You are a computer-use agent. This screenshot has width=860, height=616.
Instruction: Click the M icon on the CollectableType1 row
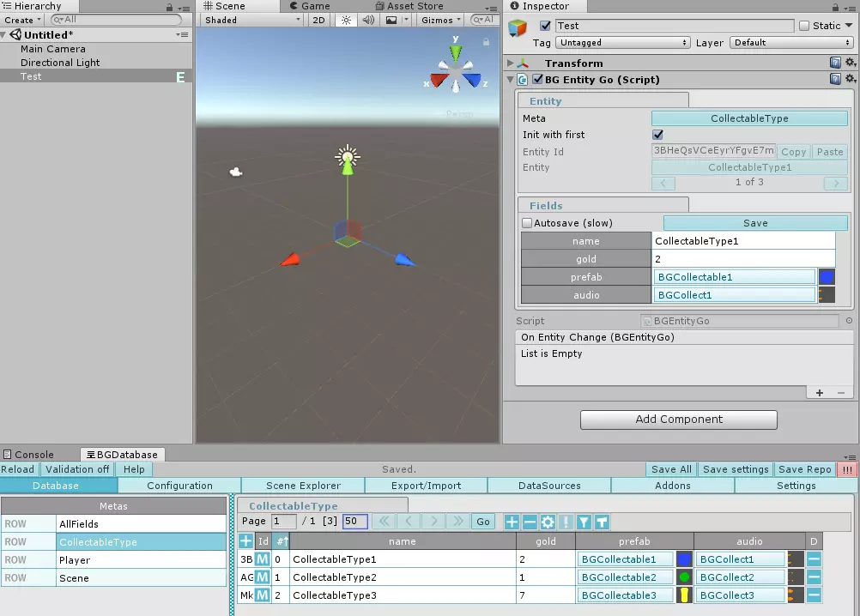[263, 559]
